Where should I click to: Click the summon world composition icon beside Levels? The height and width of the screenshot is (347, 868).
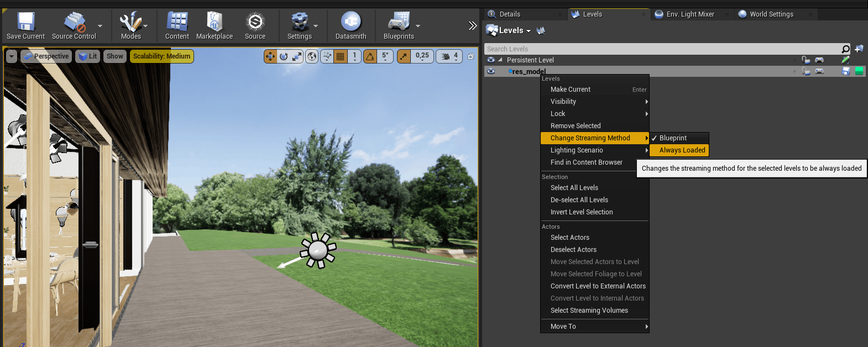[541, 30]
